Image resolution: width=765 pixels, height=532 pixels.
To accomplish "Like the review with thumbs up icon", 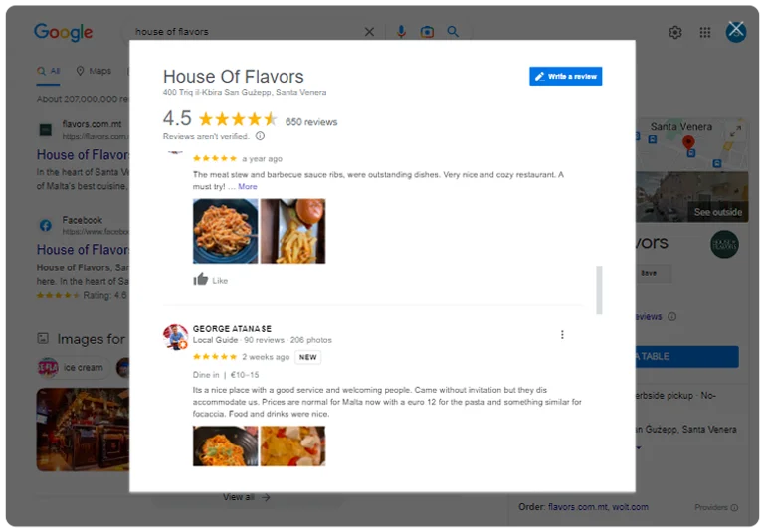I will 201,279.
